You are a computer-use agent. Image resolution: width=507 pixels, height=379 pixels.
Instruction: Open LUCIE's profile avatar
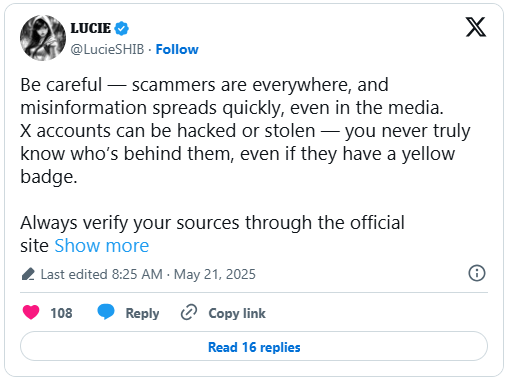(43, 38)
